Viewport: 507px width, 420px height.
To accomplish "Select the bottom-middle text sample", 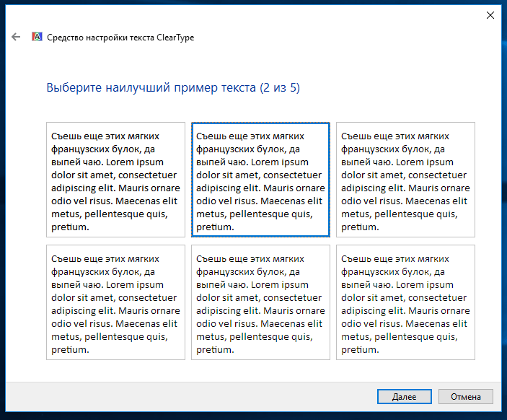I will click(x=260, y=302).
